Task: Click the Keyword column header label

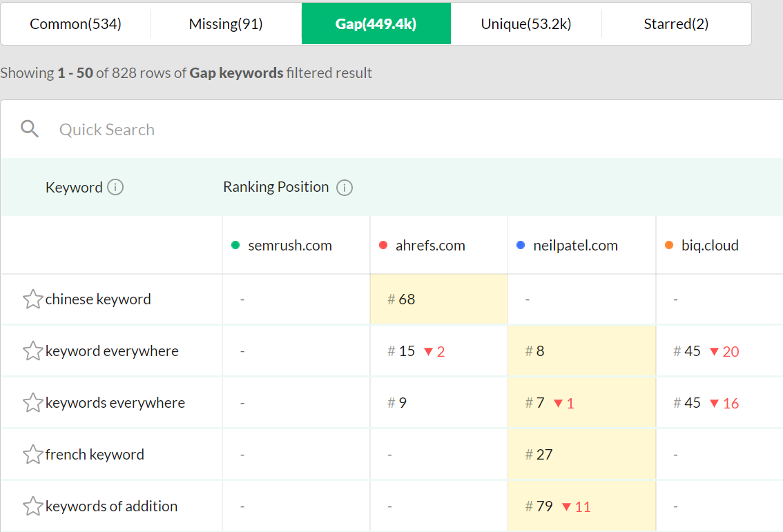Action: click(74, 187)
